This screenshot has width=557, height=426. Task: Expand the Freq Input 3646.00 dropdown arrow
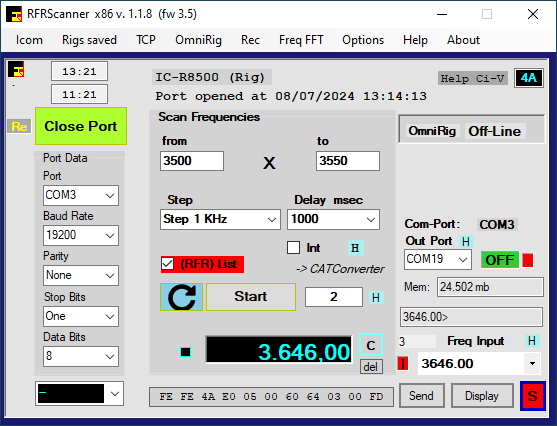[532, 363]
